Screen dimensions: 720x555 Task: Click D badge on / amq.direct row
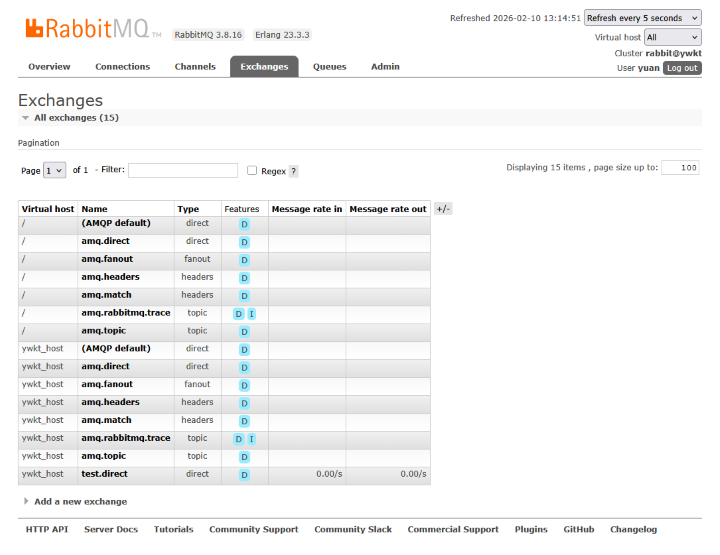[x=244, y=242]
